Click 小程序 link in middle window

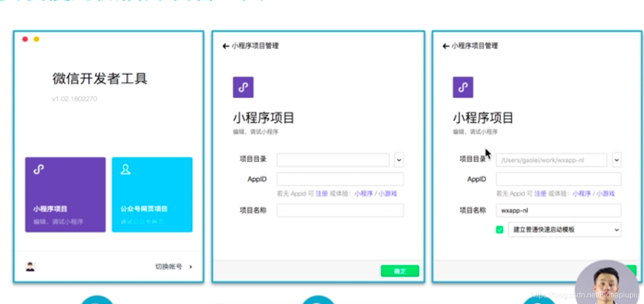[x=364, y=193]
